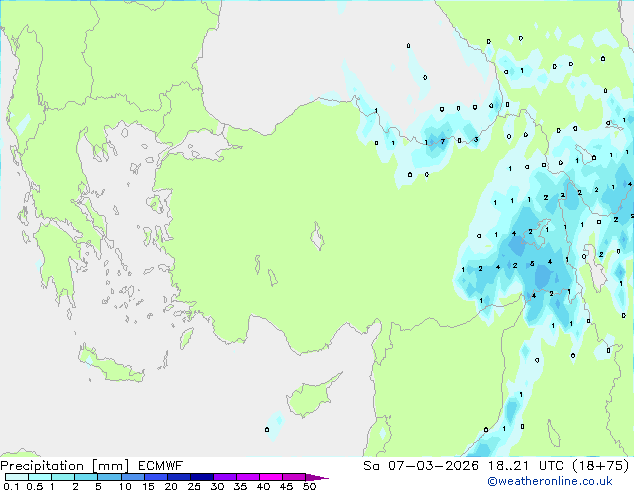
Task: Click the date "07-03-2026" text
Action: pyautogui.click(x=433, y=466)
